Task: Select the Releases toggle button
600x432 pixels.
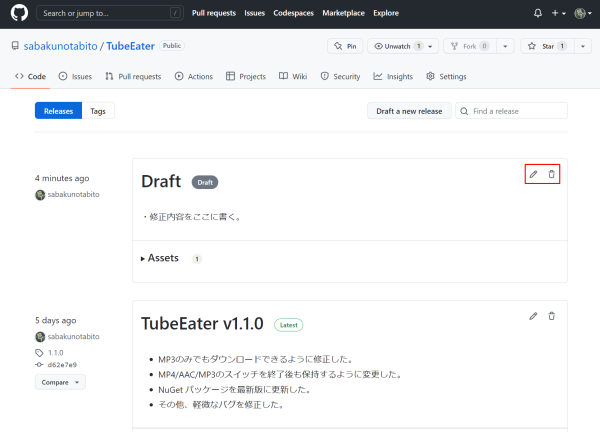Action: [x=58, y=111]
